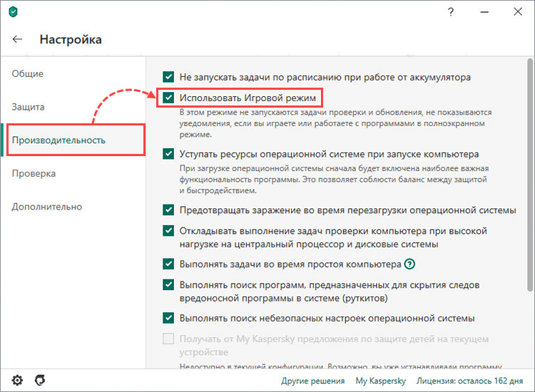Viewport: 535px width, 392px height.
Task: Click the Настройка page heading
Action: (x=71, y=39)
